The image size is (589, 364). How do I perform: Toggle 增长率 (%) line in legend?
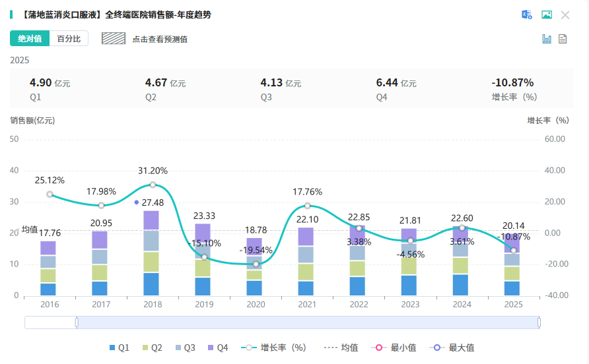click(273, 348)
